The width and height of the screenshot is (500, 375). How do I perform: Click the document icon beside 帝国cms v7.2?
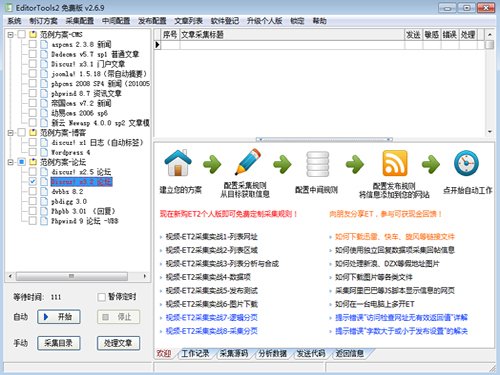(44, 103)
